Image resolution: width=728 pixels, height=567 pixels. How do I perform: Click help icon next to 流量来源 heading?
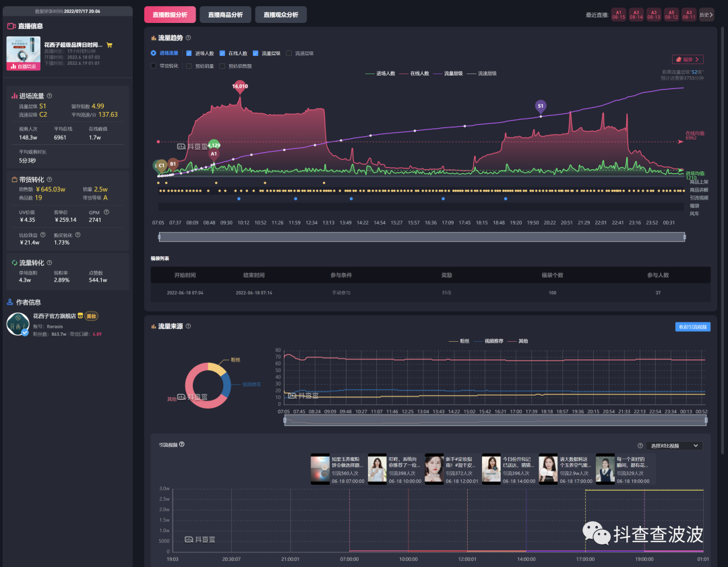(188, 326)
